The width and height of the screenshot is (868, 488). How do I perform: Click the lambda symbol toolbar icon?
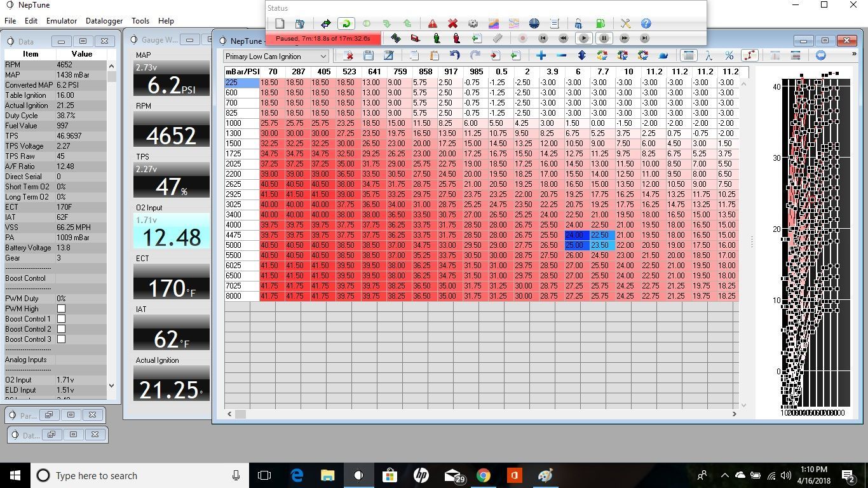click(709, 56)
